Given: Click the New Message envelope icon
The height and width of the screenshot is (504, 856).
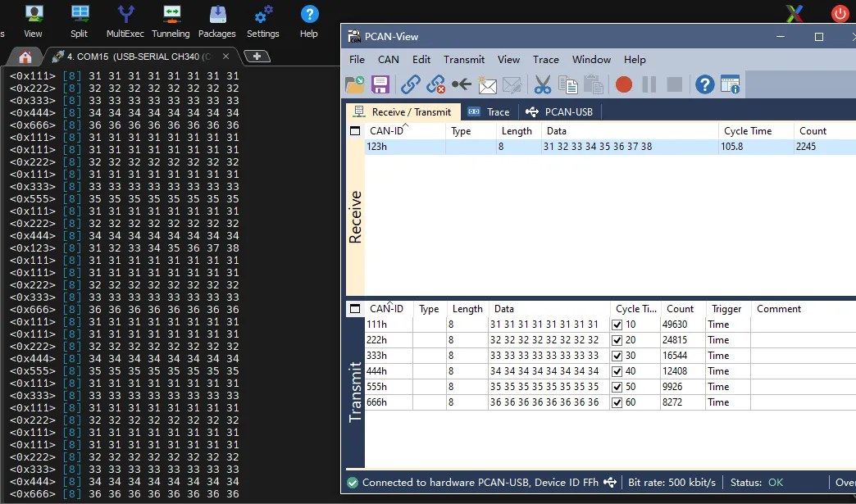Looking at the screenshot, I should (487, 84).
